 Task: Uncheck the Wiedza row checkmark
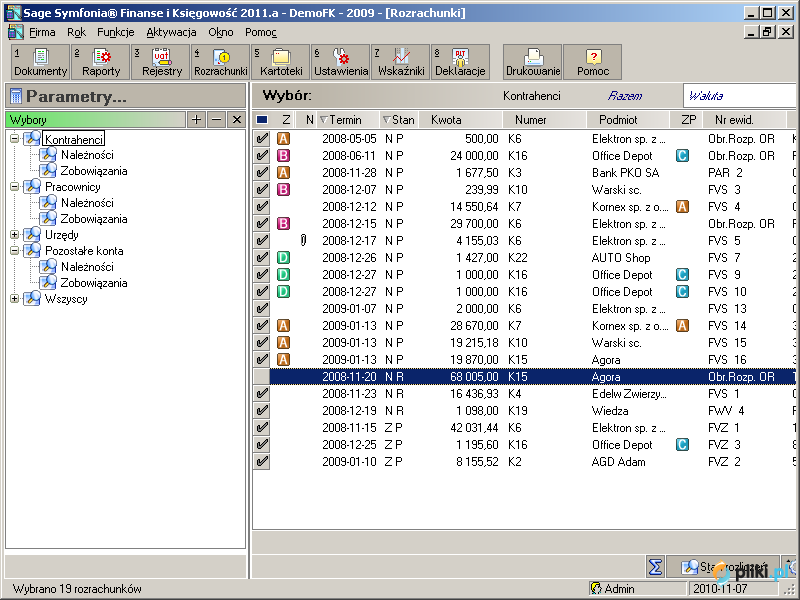tap(262, 411)
